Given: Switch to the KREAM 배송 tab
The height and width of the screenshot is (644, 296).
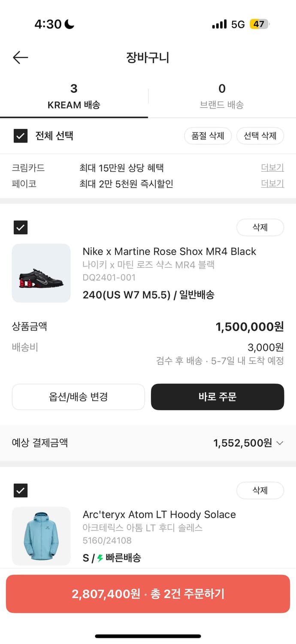Looking at the screenshot, I should click(x=74, y=97).
